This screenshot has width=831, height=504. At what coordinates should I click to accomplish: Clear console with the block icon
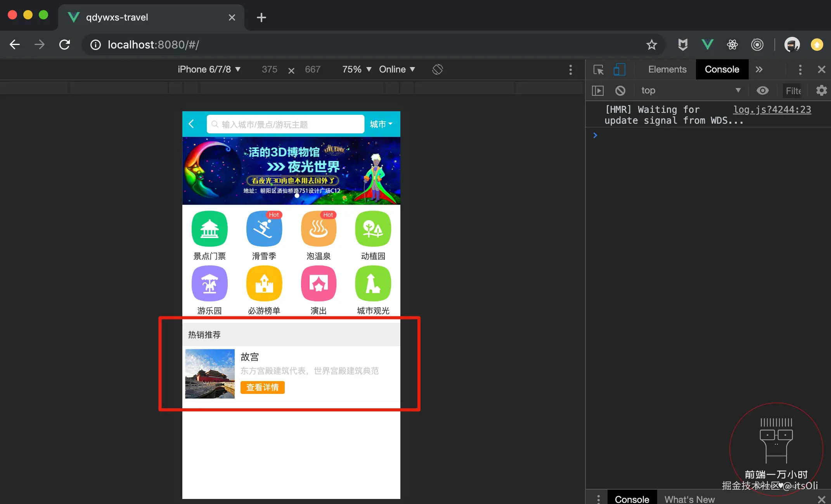[620, 91]
